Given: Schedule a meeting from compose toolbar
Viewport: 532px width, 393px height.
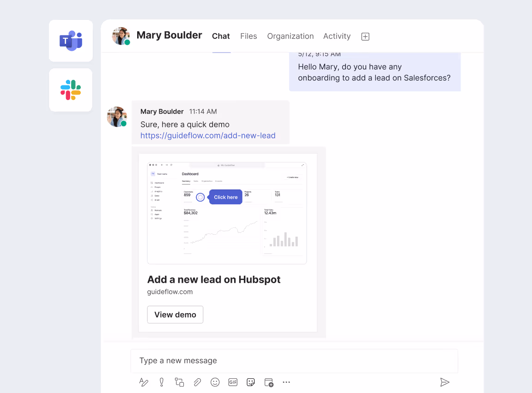Looking at the screenshot, I should click(x=269, y=382).
